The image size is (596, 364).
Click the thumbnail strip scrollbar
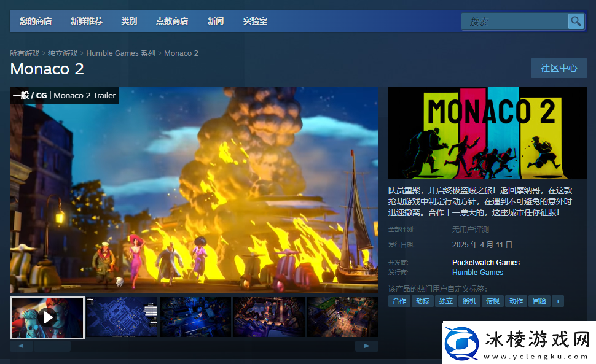(x=52, y=346)
